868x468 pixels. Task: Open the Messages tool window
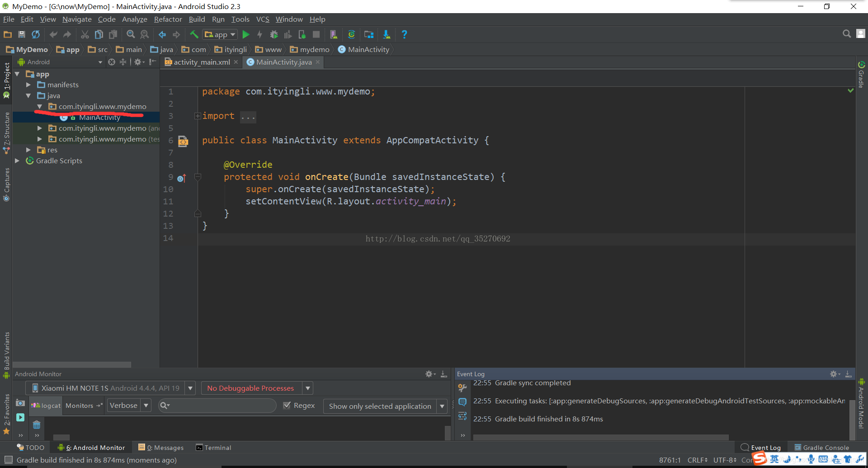(161, 448)
